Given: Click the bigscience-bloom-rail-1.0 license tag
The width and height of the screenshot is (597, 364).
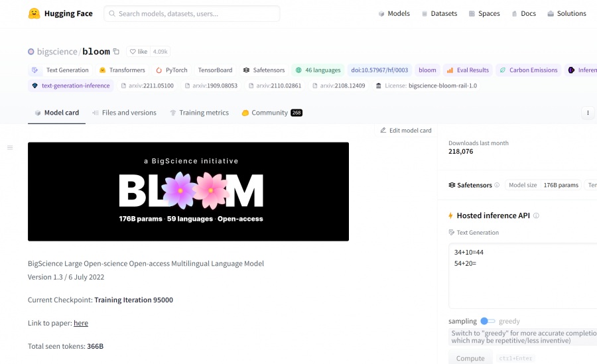Looking at the screenshot, I should [427, 86].
